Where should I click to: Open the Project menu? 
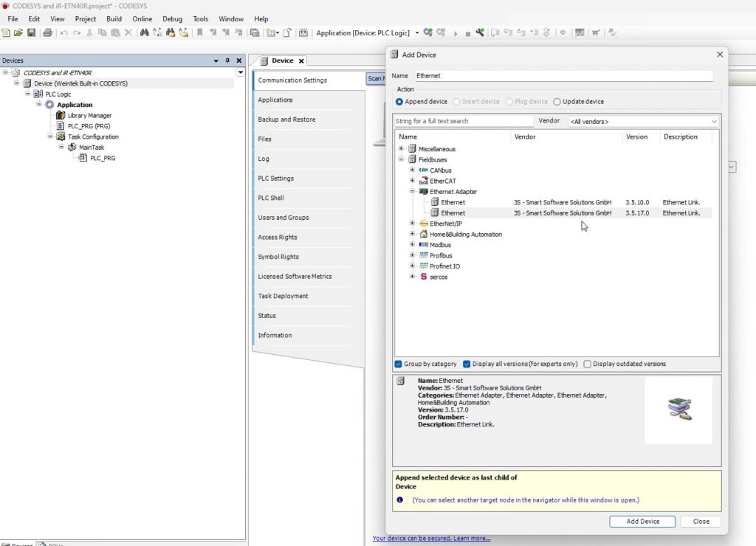click(x=86, y=18)
